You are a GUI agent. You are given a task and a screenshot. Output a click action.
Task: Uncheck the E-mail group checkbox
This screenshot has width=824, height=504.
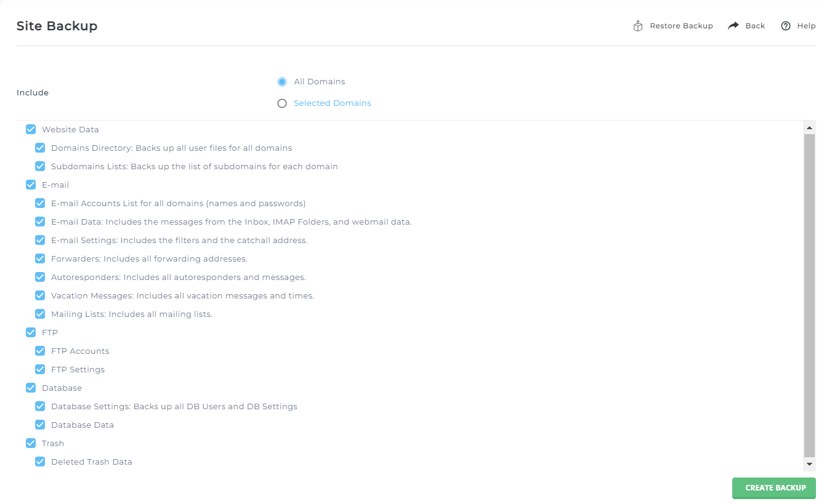coord(31,185)
